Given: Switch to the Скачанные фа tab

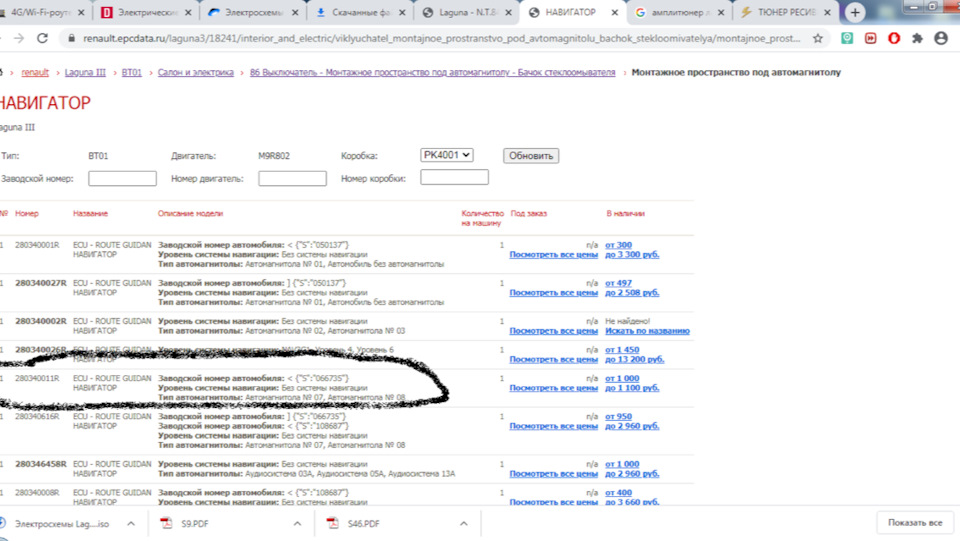Looking at the screenshot, I should coord(360,12).
